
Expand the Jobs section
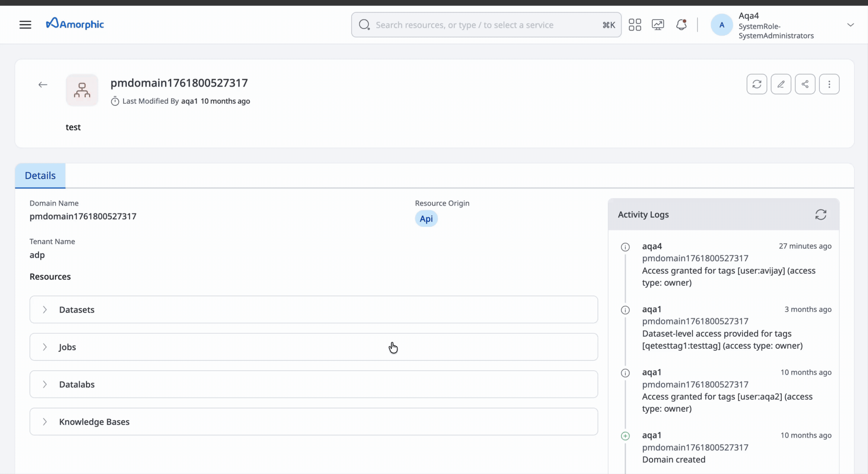click(x=314, y=347)
